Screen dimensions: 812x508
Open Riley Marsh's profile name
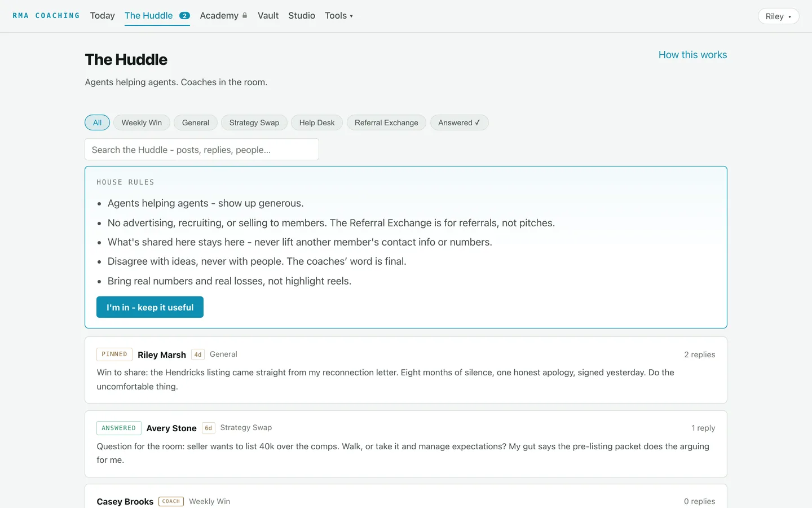point(162,354)
